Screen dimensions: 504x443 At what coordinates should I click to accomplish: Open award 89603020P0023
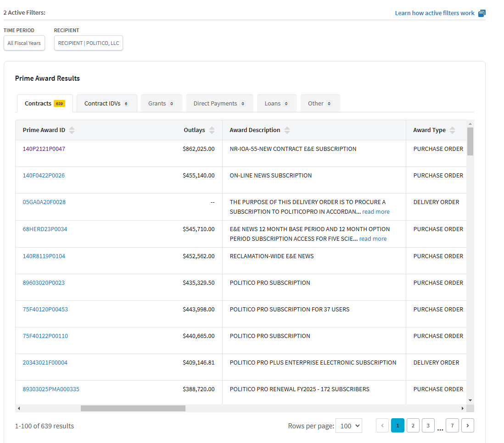point(44,282)
